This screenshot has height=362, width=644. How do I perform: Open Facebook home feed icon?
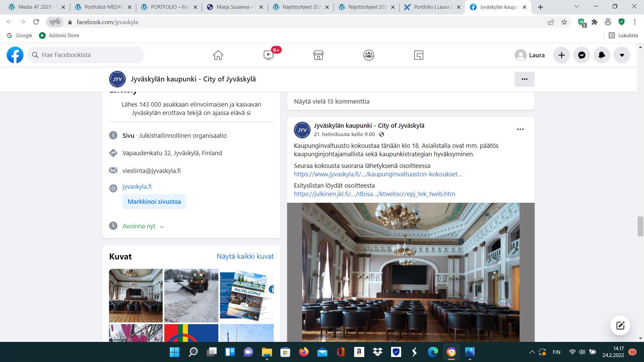tap(218, 55)
